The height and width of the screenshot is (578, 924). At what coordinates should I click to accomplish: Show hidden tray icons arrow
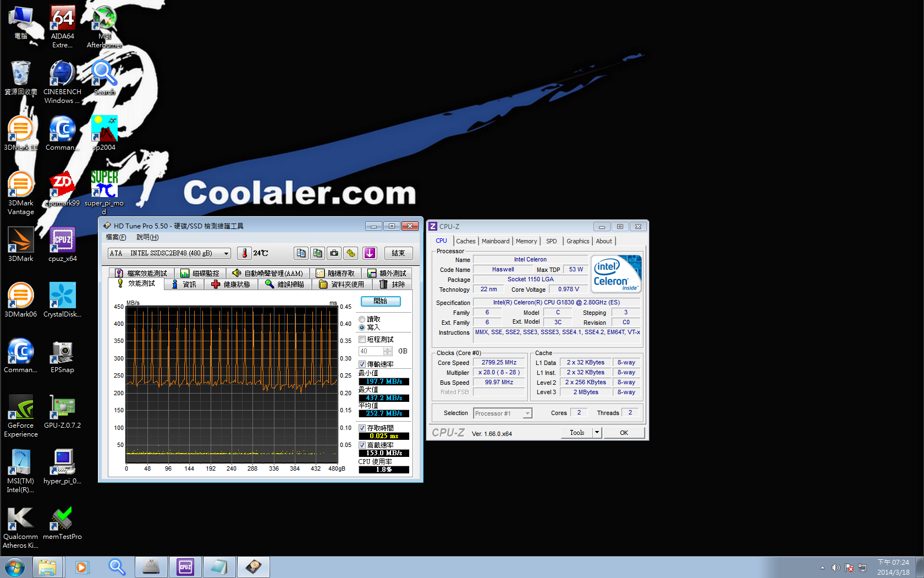(x=822, y=568)
